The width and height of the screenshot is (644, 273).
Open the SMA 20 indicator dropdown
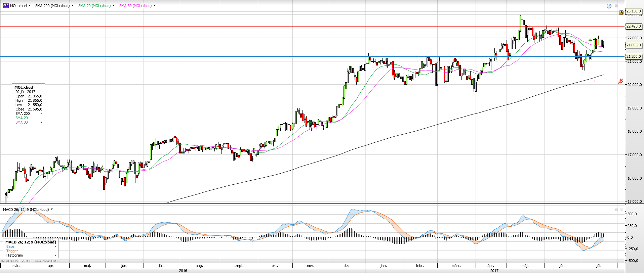coord(114,5)
